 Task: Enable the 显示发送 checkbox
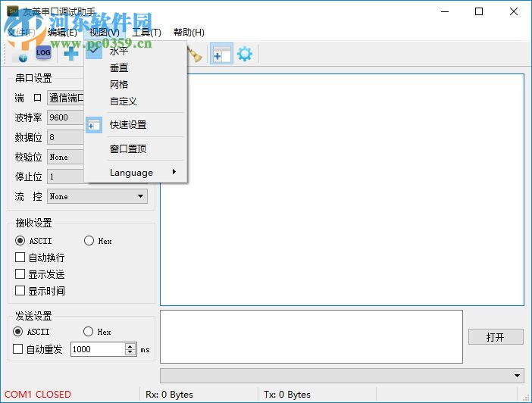[x=20, y=274]
